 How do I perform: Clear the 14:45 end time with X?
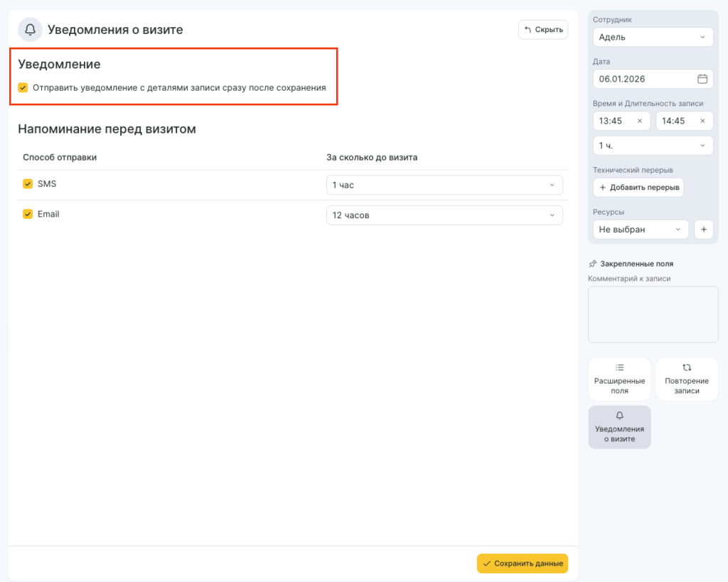[x=702, y=121]
